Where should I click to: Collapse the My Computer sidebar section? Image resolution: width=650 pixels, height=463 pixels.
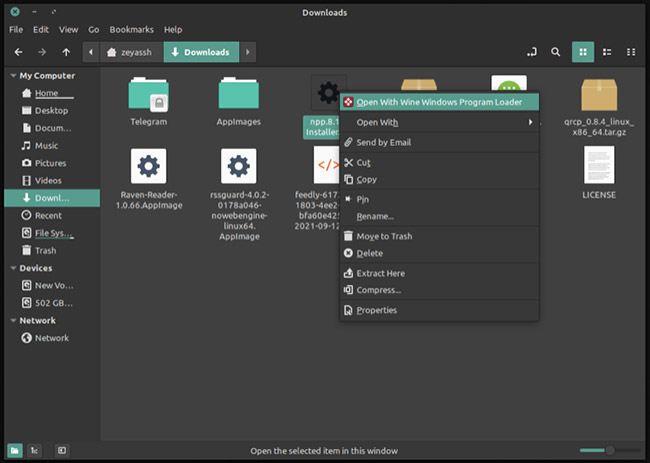pyautogui.click(x=13, y=76)
